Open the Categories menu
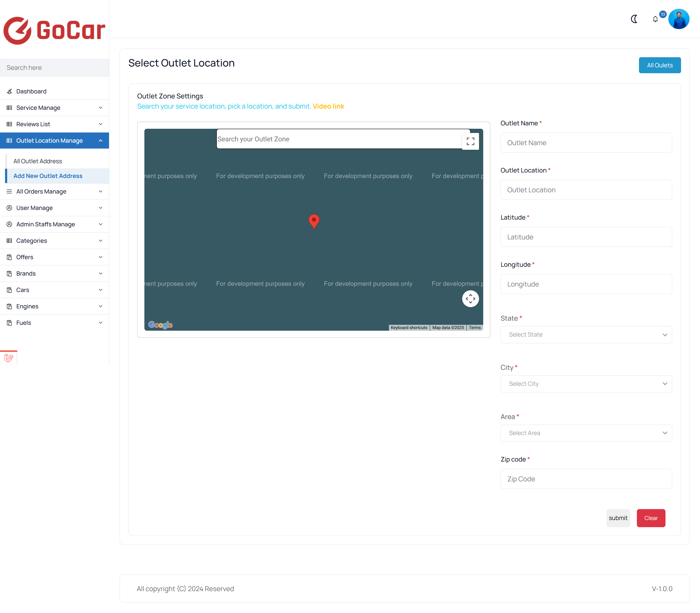Viewport: 700px width, 613px height. (x=55, y=241)
